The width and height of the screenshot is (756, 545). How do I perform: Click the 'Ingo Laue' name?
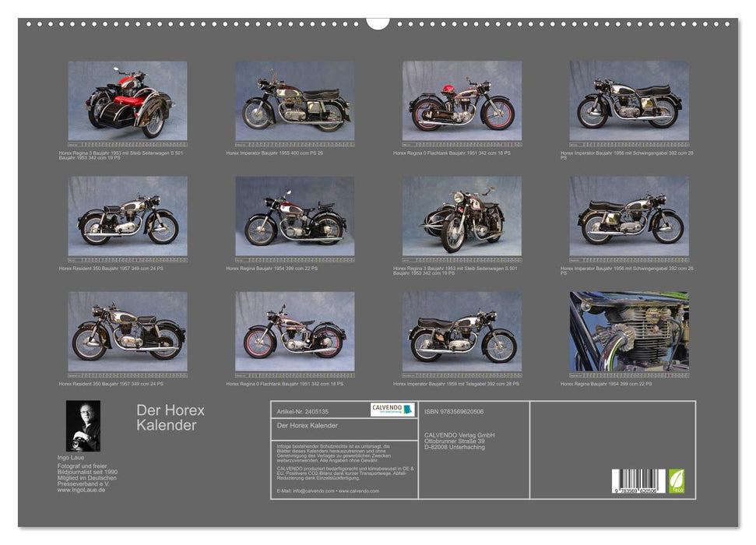pyautogui.click(x=71, y=457)
